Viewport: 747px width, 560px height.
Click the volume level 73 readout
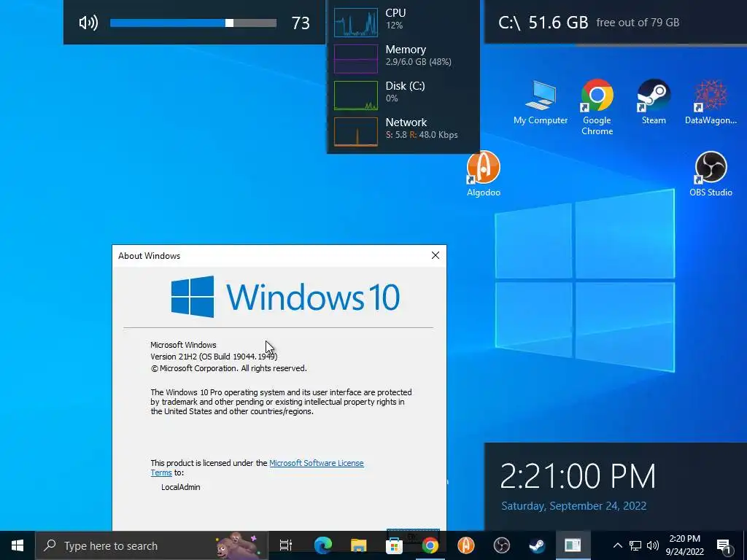coord(301,23)
